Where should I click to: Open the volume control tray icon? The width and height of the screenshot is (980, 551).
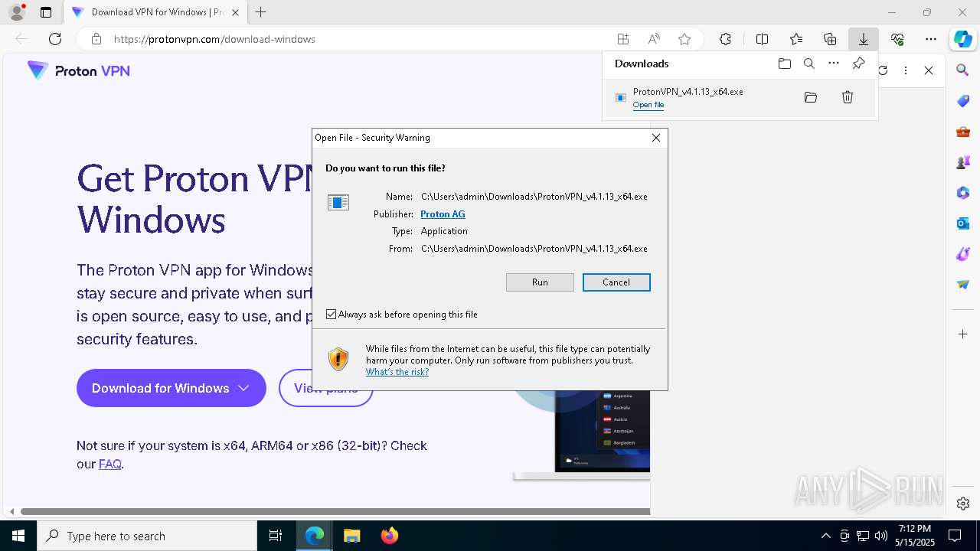pyautogui.click(x=881, y=536)
